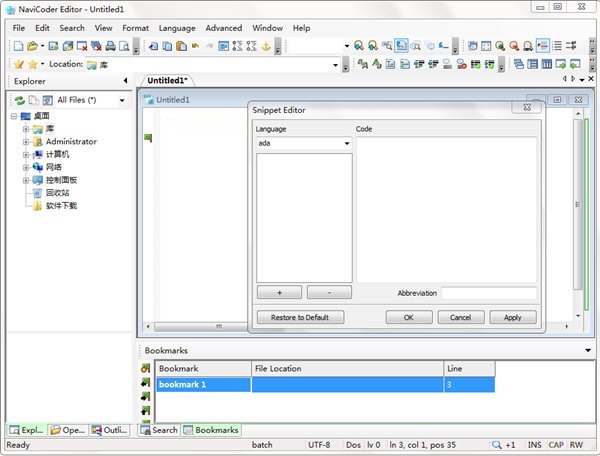Click the Close file icon
This screenshot has height=456, width=600.
[x=82, y=46]
